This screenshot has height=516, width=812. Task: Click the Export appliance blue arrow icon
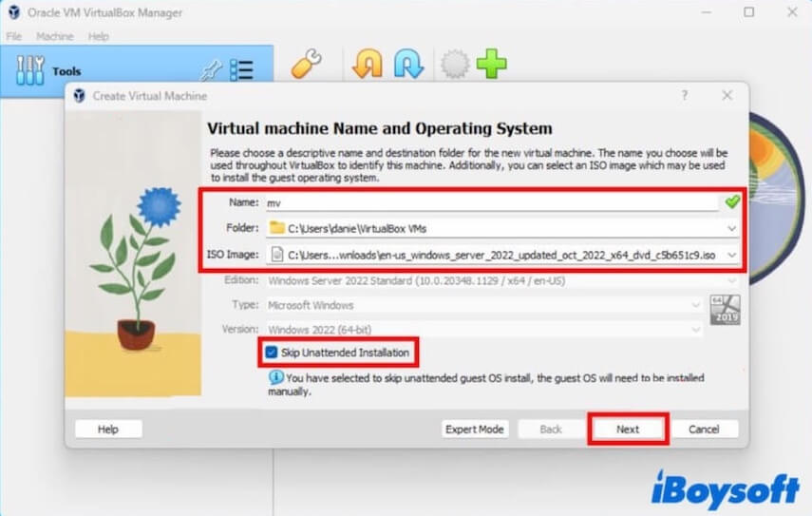408,64
